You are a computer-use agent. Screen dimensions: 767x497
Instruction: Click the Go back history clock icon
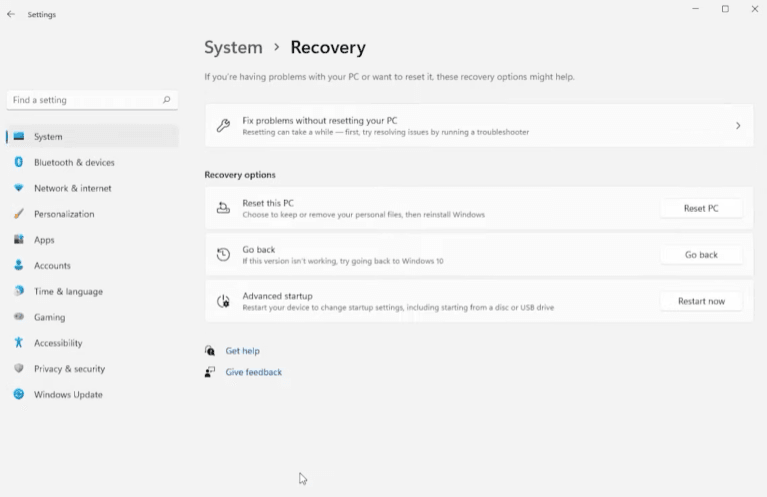pos(223,254)
